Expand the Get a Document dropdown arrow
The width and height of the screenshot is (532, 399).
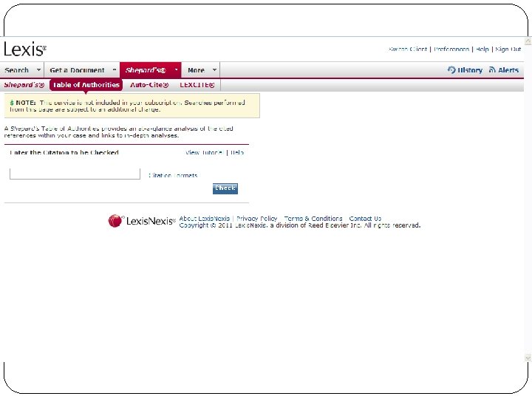[115, 70]
